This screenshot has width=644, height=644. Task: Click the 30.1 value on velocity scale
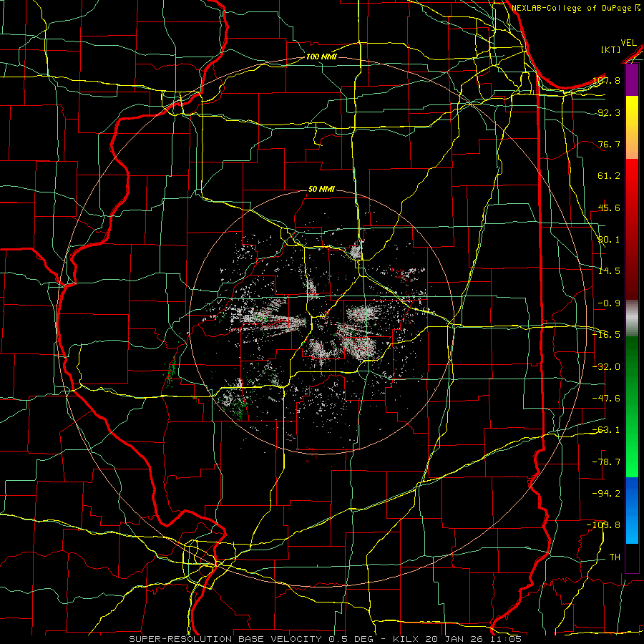609,240
